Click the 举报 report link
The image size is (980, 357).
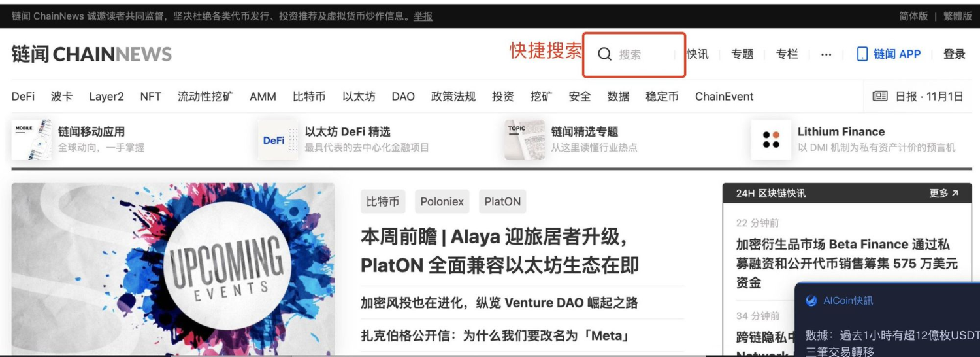coord(423,16)
